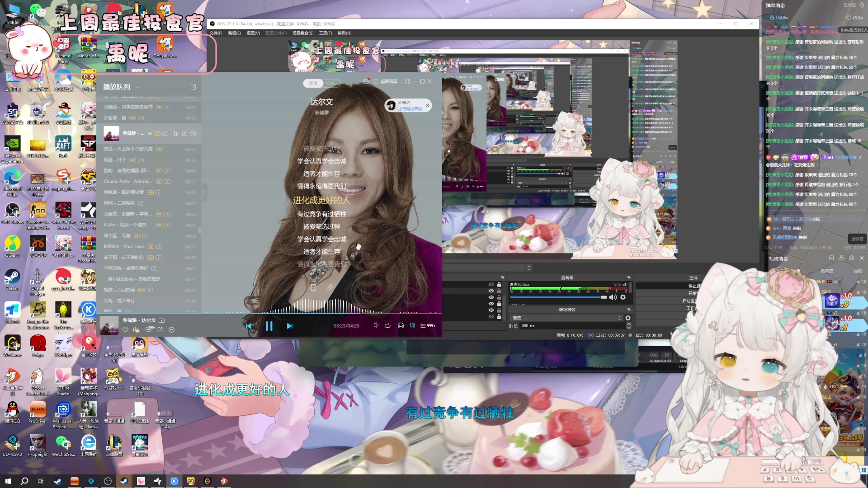Open Steam from the Windows taskbar

pyautogui.click(x=57, y=481)
